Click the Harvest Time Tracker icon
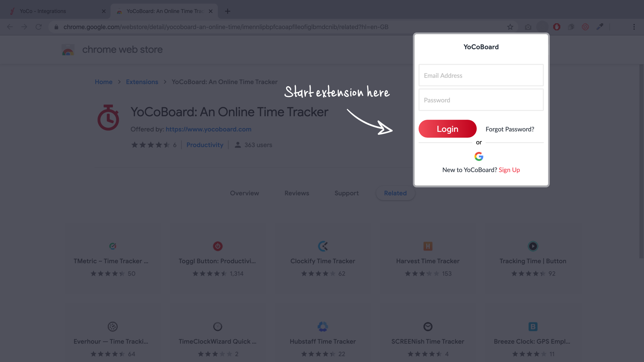Image resolution: width=644 pixels, height=362 pixels. pos(427,246)
